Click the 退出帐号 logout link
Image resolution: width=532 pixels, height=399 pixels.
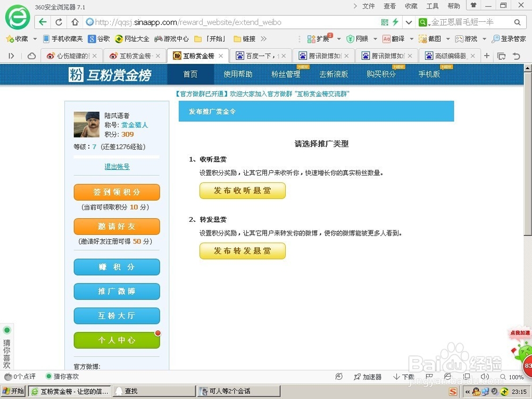click(117, 167)
